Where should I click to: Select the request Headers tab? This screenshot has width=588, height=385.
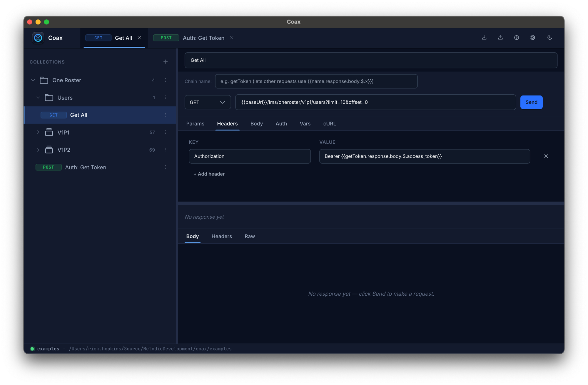(x=227, y=124)
